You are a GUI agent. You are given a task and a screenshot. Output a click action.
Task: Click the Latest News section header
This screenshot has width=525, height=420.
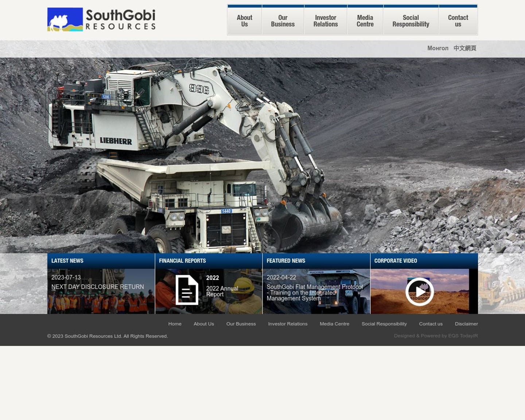[x=67, y=261]
